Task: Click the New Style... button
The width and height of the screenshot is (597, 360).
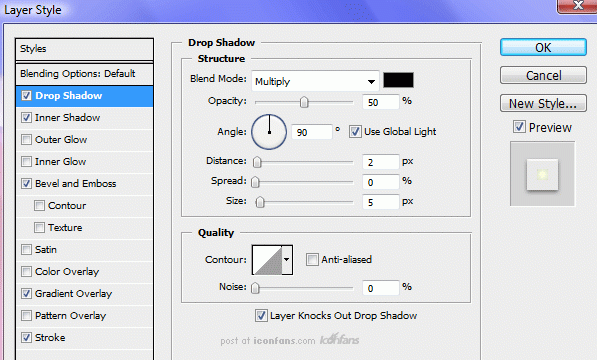Action: click(x=543, y=104)
